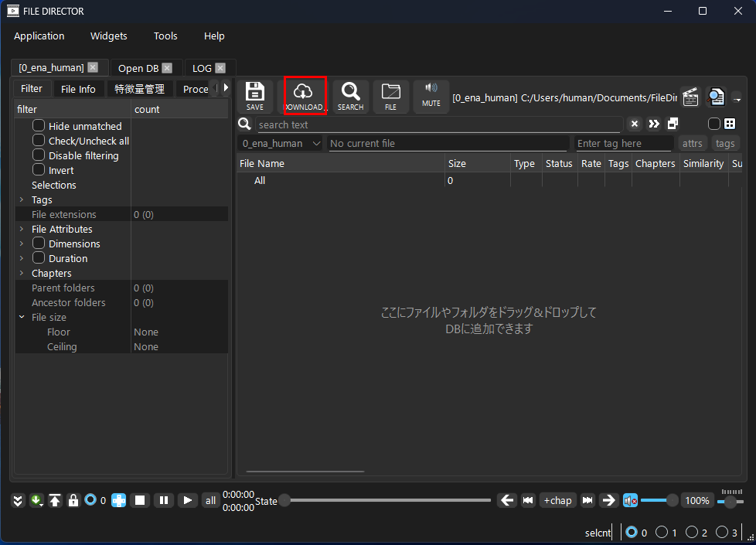756x545 pixels.
Task: Select radio button 2 beside selcnt
Action: tap(692, 532)
